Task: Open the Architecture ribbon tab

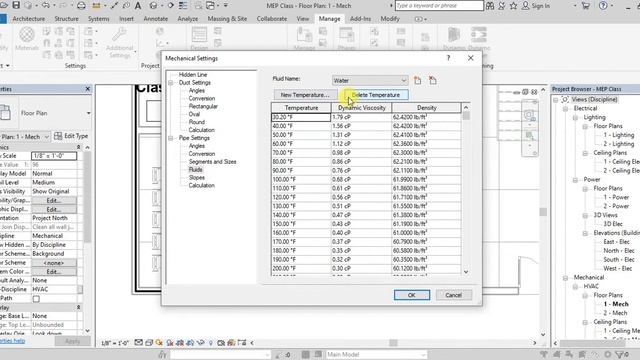Action: click(29, 19)
